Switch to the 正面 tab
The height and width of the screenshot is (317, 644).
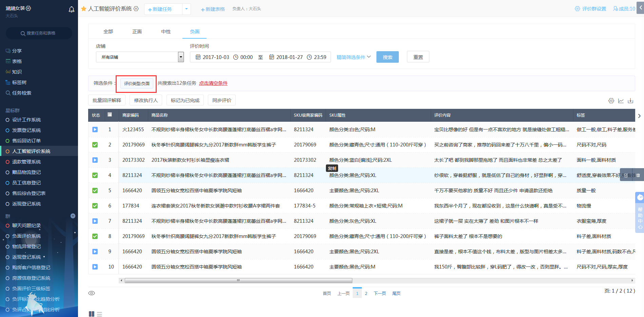pyautogui.click(x=137, y=32)
